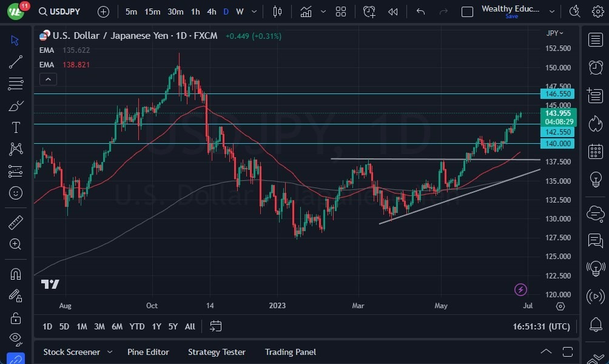Lock all drawings on the chart

[x=15, y=317]
